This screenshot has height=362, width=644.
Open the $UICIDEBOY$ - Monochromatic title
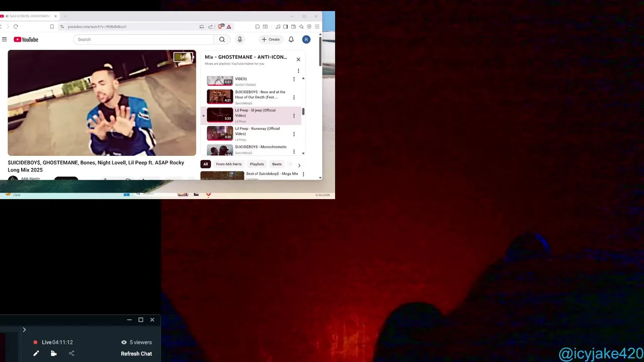click(x=261, y=147)
